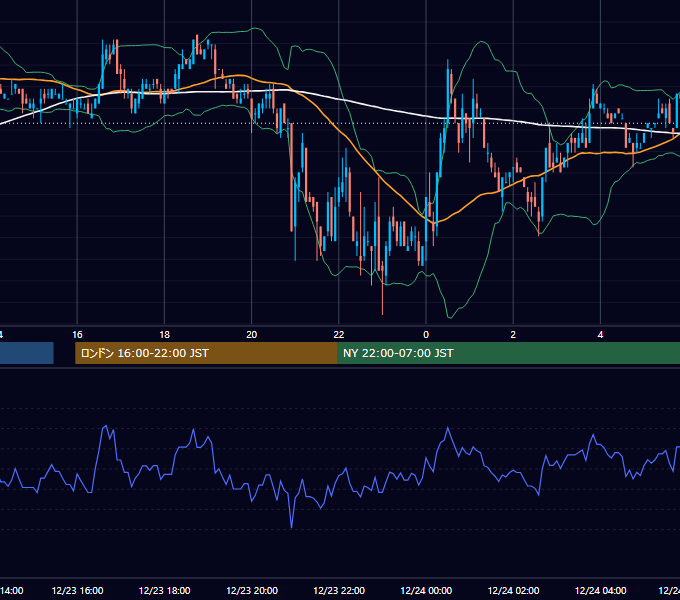Click the 12/24 00:00 date label

click(426, 590)
